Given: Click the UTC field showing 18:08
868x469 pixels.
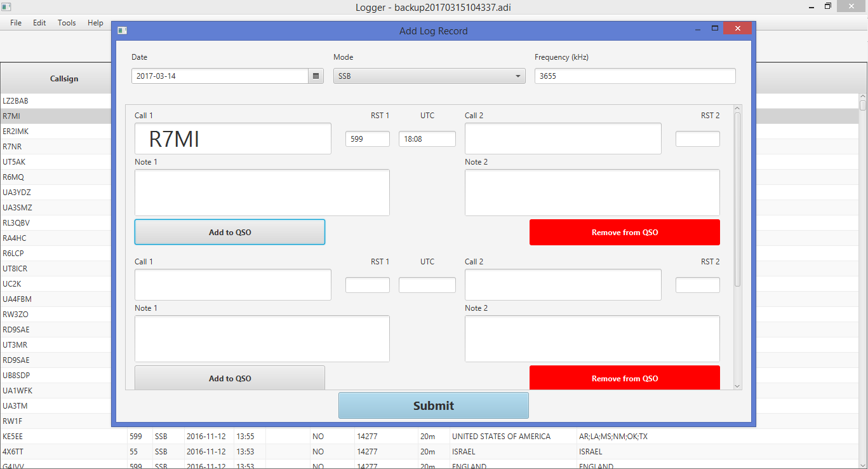Looking at the screenshot, I should click(427, 139).
